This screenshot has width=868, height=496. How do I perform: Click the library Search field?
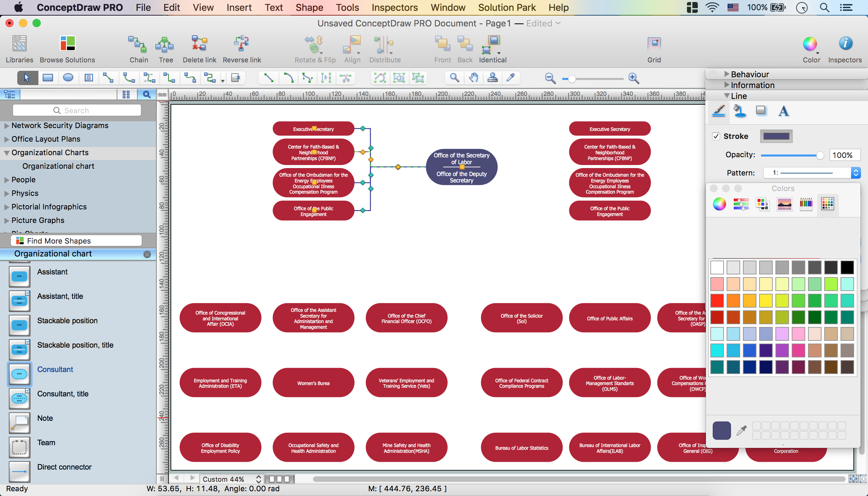(77, 110)
